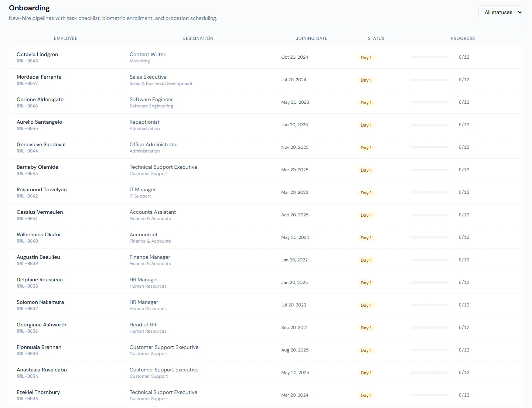Screen dimensions: 532x408
Task: Click 0/12 progress count for Delphine Rousseau
Action: click(464, 282)
